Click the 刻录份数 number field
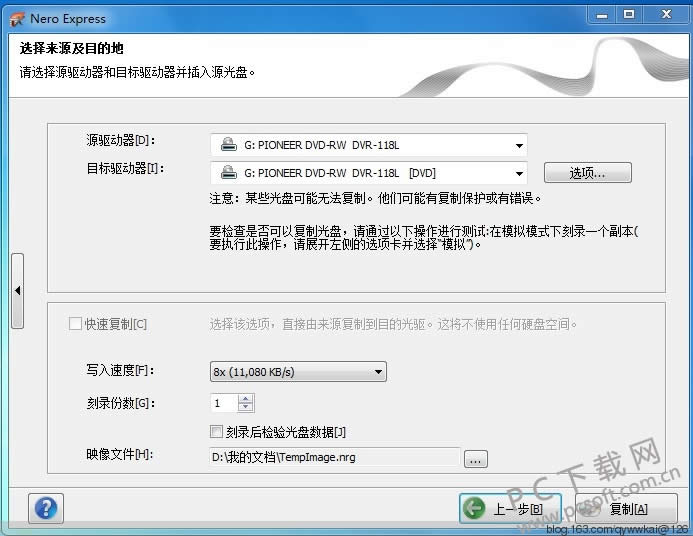The image size is (693, 536). click(x=224, y=403)
